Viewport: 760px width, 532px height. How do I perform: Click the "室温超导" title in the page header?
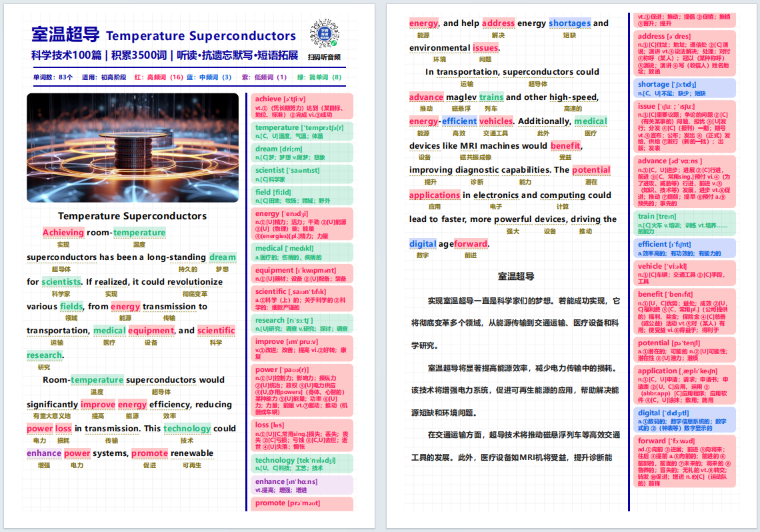[x=65, y=35]
